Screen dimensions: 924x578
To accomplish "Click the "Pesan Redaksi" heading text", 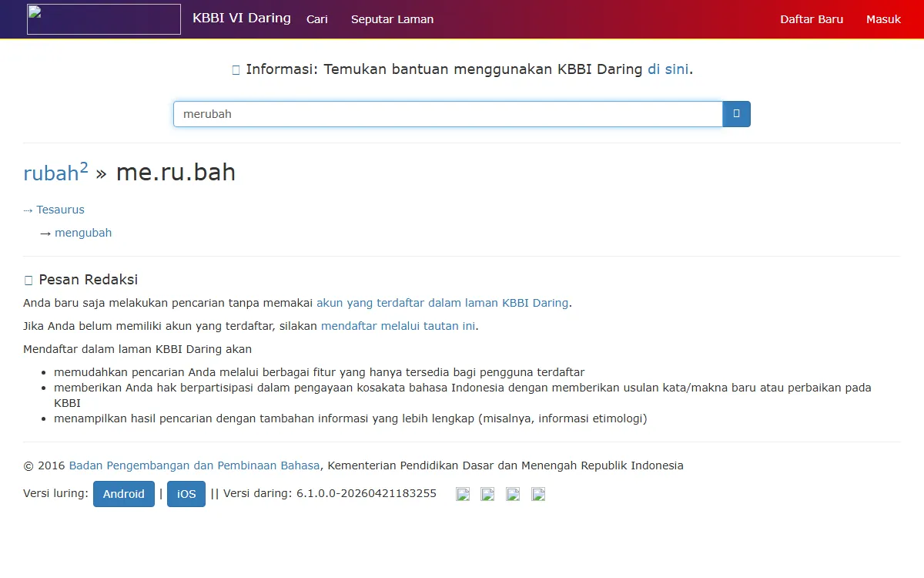I will click(x=89, y=280).
